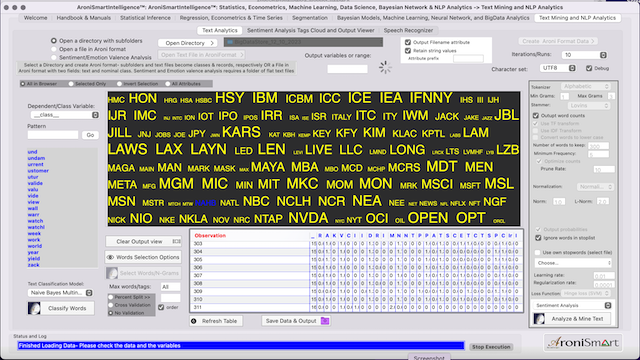Toggle Retain string values checkbox
This screenshot has height=360, width=640.
point(408,51)
